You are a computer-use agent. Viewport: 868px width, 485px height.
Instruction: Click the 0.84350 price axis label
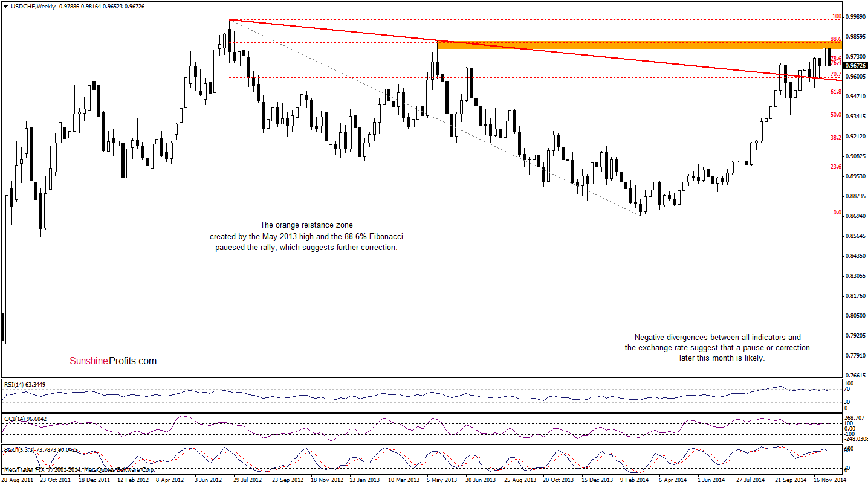(855, 256)
